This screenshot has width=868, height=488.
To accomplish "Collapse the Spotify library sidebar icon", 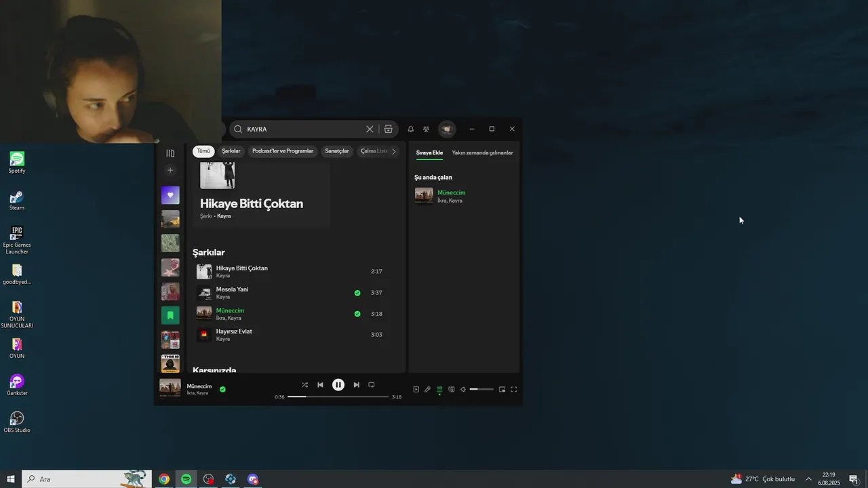I will [170, 153].
